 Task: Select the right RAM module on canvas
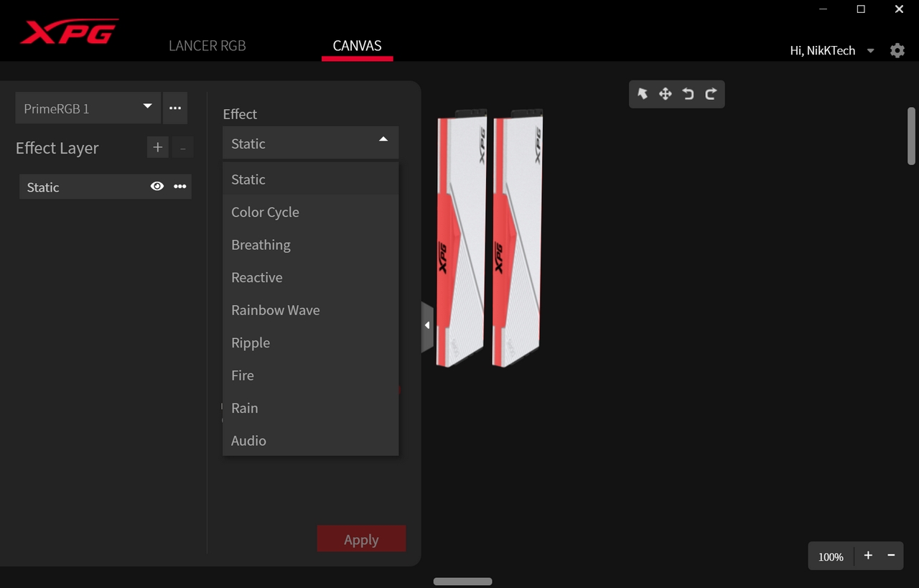[x=517, y=237]
